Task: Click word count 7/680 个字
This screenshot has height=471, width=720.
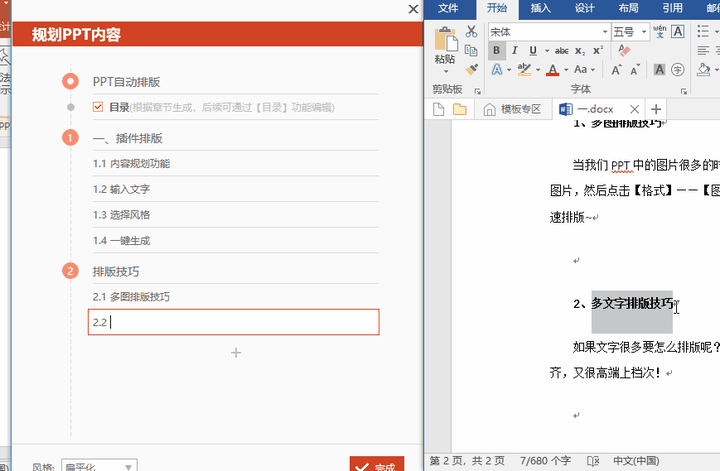Action: (545, 460)
